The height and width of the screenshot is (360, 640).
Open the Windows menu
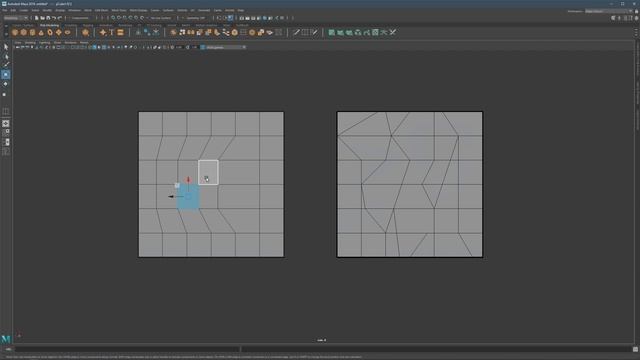click(74, 10)
